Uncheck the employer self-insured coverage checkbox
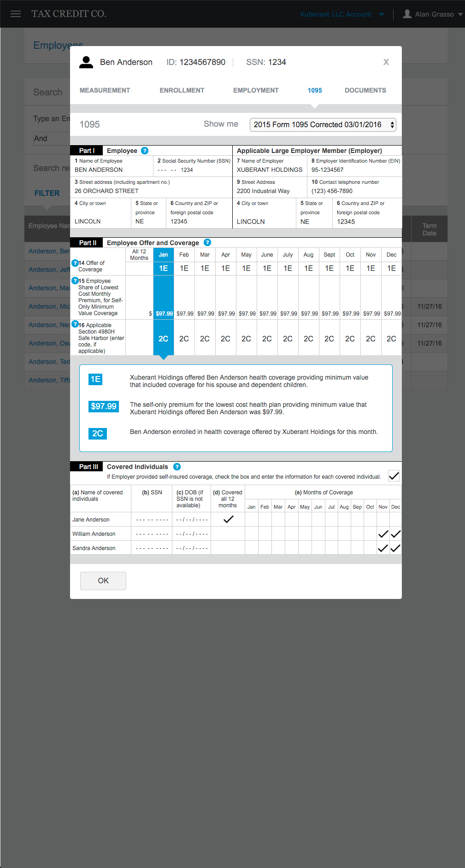 coord(394,476)
